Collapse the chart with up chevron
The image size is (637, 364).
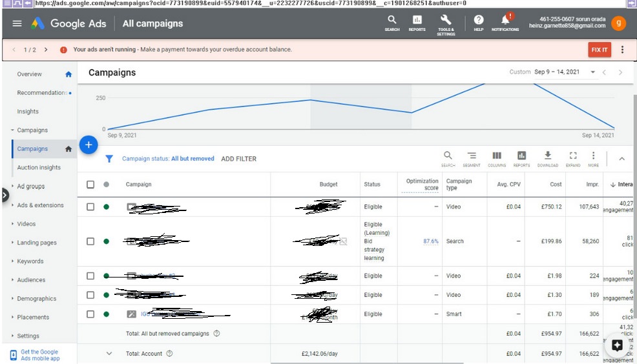coord(621,159)
